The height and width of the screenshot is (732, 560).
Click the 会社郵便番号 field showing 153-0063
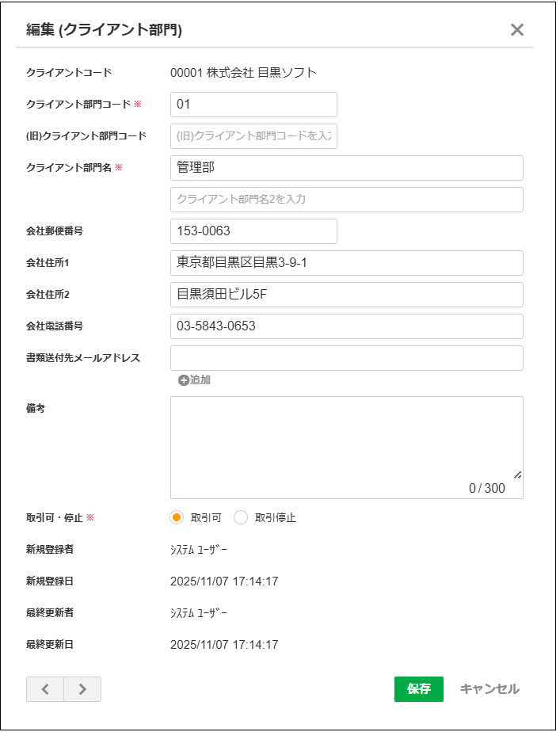coord(253,231)
